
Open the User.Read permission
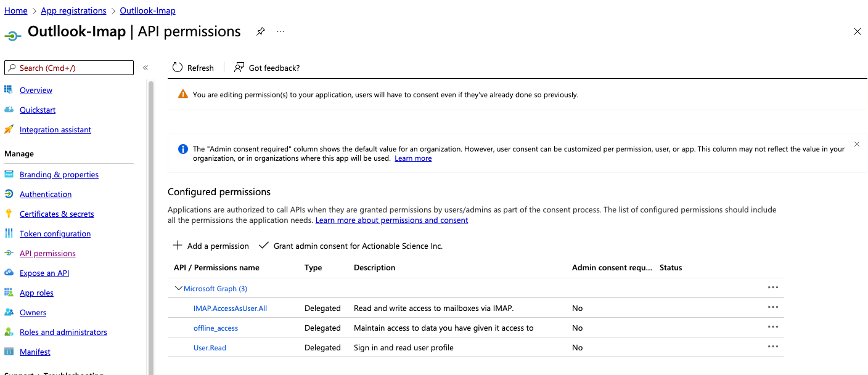[x=210, y=347]
